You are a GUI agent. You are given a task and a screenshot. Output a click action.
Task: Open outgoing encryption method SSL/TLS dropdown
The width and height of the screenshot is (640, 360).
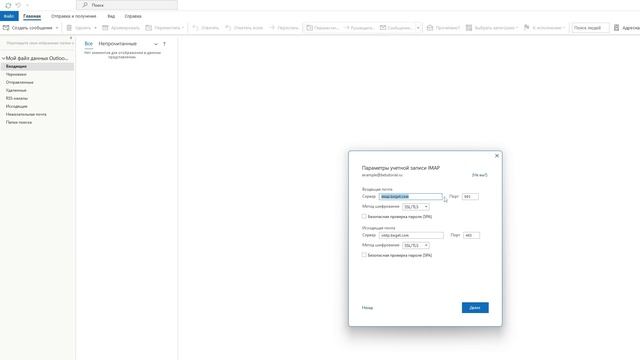click(x=416, y=245)
